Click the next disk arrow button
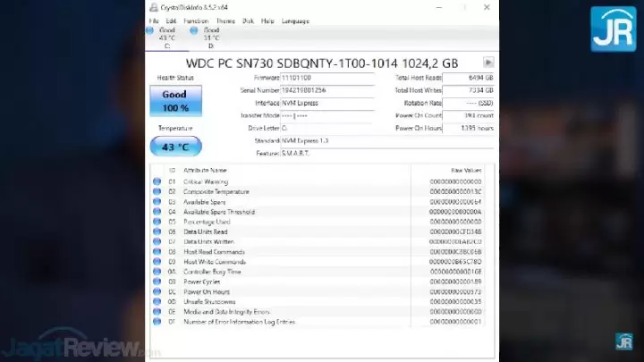This screenshot has height=362, width=644. point(488,63)
